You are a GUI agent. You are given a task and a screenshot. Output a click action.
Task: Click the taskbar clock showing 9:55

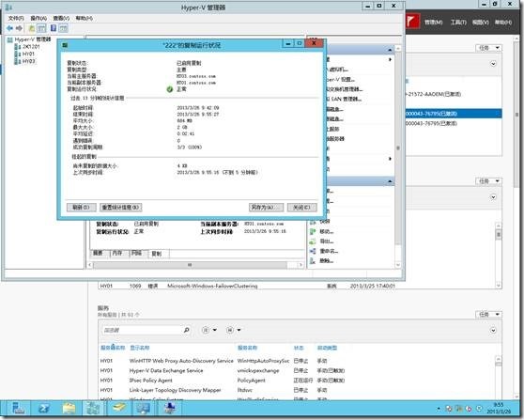tap(498, 408)
